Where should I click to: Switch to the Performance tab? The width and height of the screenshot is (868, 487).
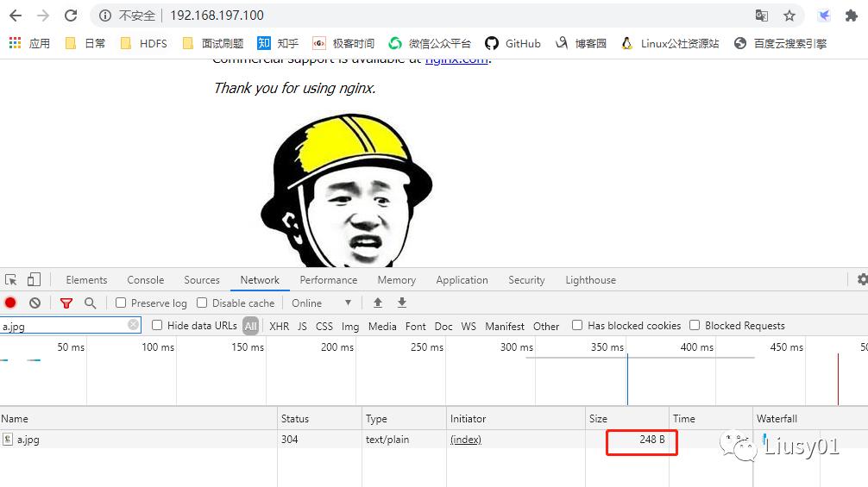[329, 280]
